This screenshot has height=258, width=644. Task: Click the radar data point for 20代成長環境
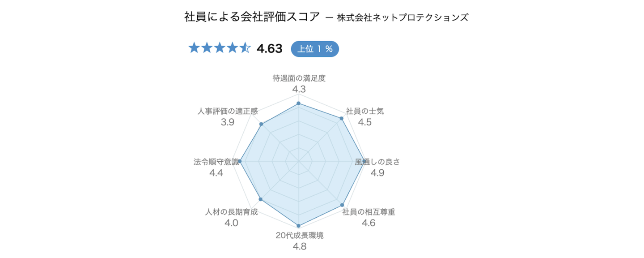point(299,225)
